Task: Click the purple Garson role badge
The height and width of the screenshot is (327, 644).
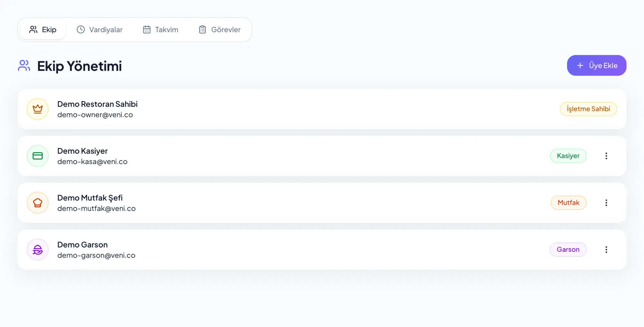Action: 568,250
